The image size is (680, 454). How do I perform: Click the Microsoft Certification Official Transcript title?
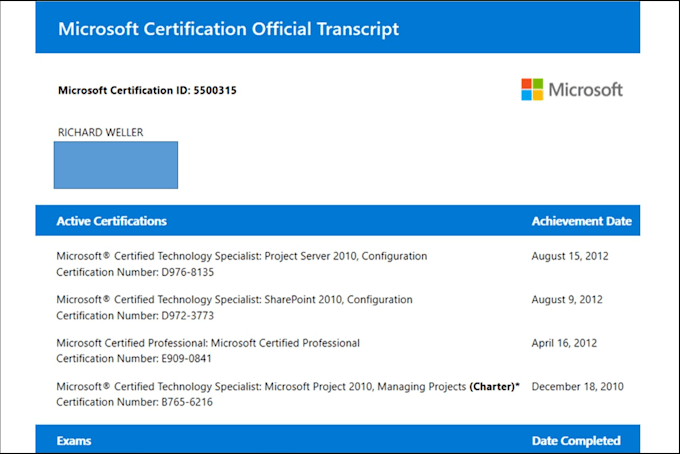[x=228, y=29]
